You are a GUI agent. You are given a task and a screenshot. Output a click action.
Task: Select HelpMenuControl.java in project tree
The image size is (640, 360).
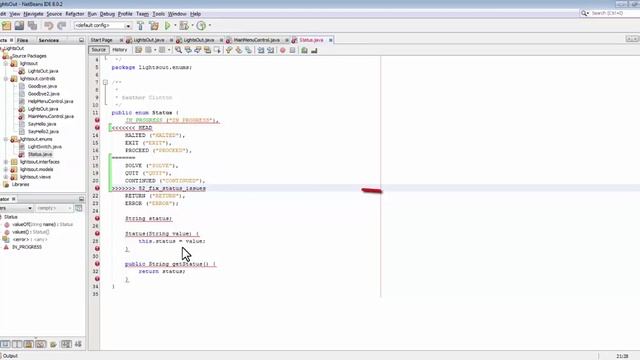click(x=50, y=101)
